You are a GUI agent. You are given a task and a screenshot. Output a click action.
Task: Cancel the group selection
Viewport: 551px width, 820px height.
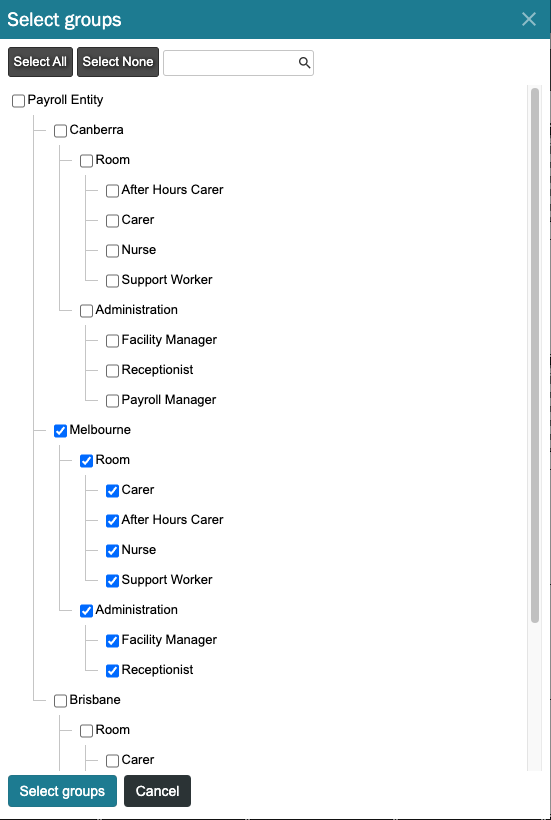157,791
